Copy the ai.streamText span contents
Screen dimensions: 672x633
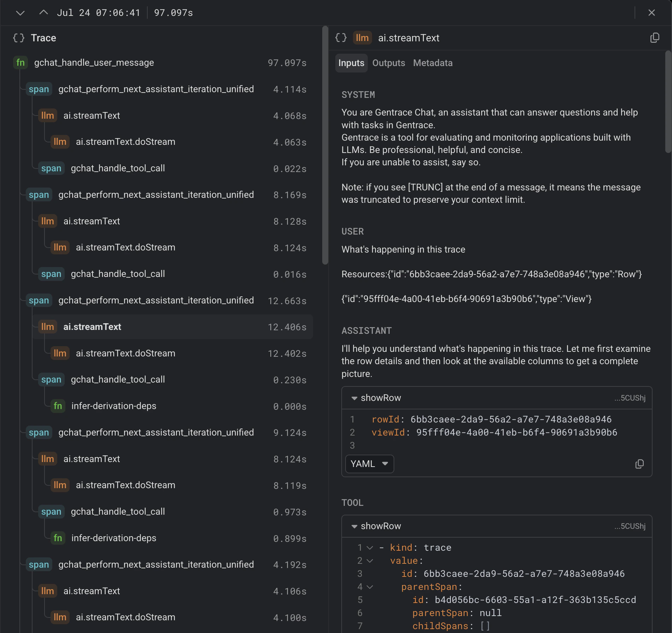[655, 38]
